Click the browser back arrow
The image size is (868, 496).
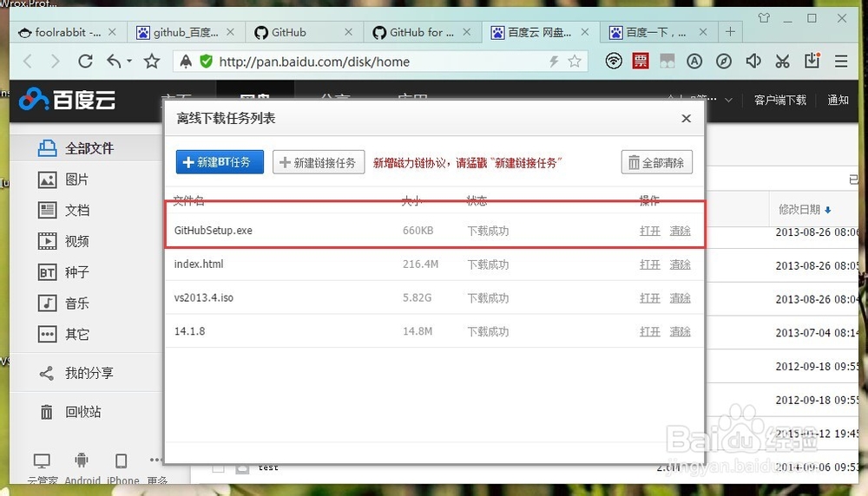28,62
